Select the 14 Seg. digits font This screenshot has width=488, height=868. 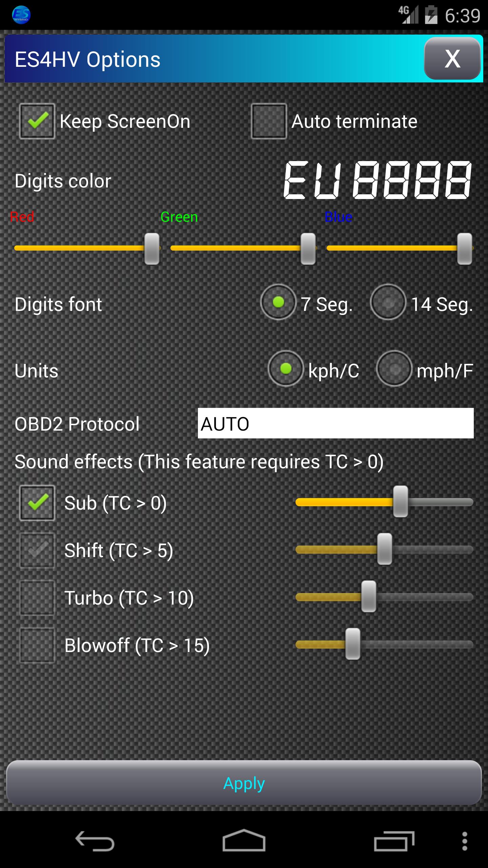388,302
